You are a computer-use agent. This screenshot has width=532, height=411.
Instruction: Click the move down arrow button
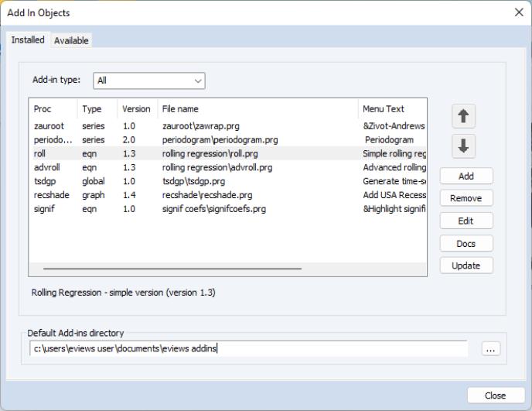(463, 146)
